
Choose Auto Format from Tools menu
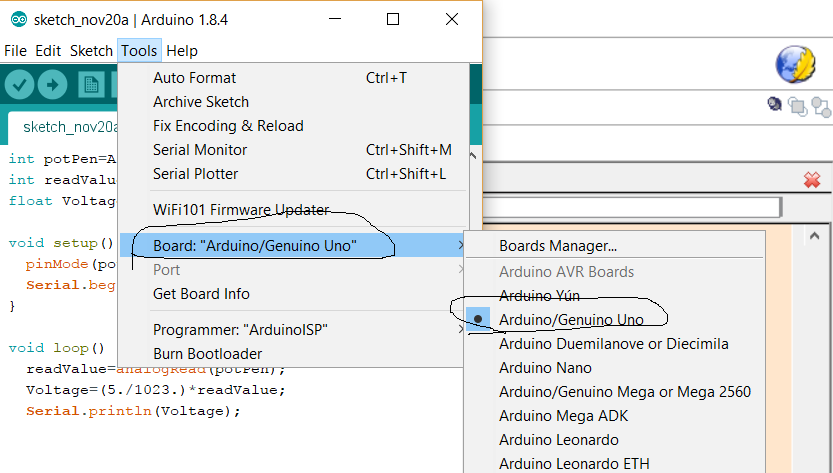pos(294,78)
